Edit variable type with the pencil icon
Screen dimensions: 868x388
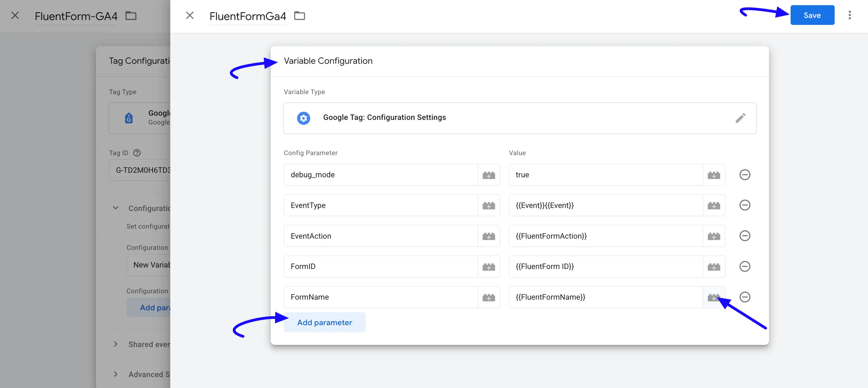click(740, 118)
